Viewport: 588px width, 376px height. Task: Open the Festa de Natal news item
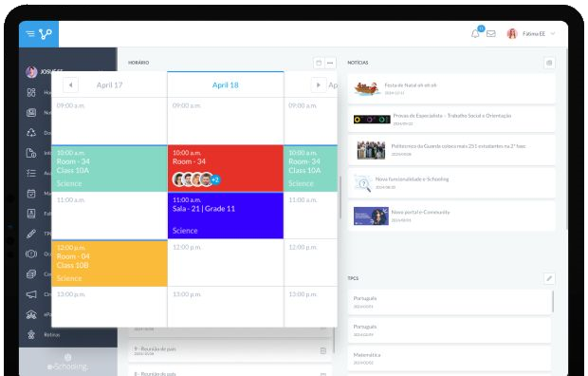click(451, 88)
